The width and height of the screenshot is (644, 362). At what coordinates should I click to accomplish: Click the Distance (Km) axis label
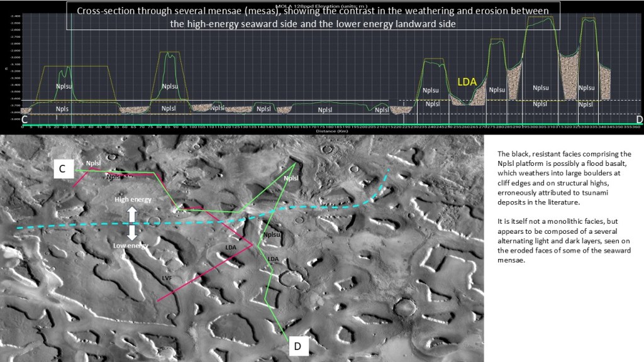pos(325,131)
